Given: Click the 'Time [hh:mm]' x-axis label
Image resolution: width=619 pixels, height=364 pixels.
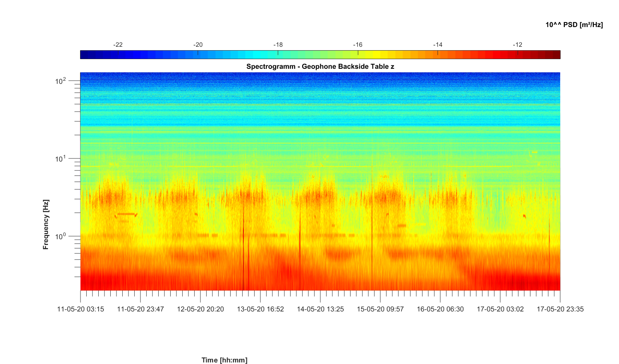Looking at the screenshot, I should point(224,360).
